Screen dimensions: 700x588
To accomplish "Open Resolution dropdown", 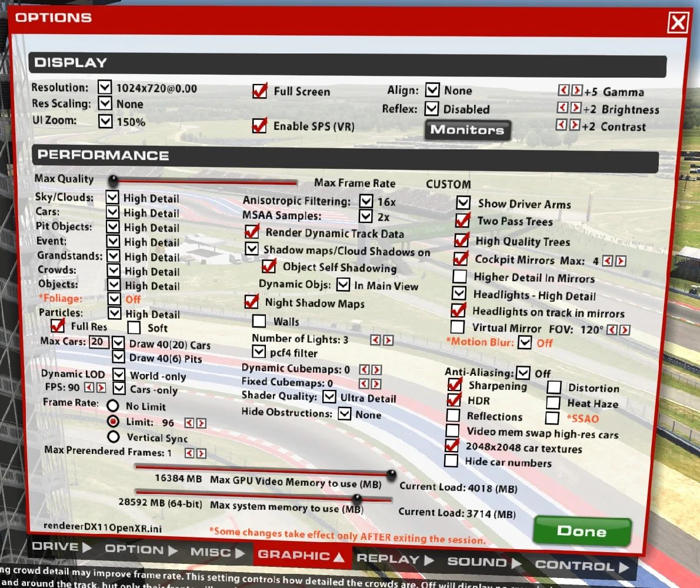I will click(x=105, y=87).
